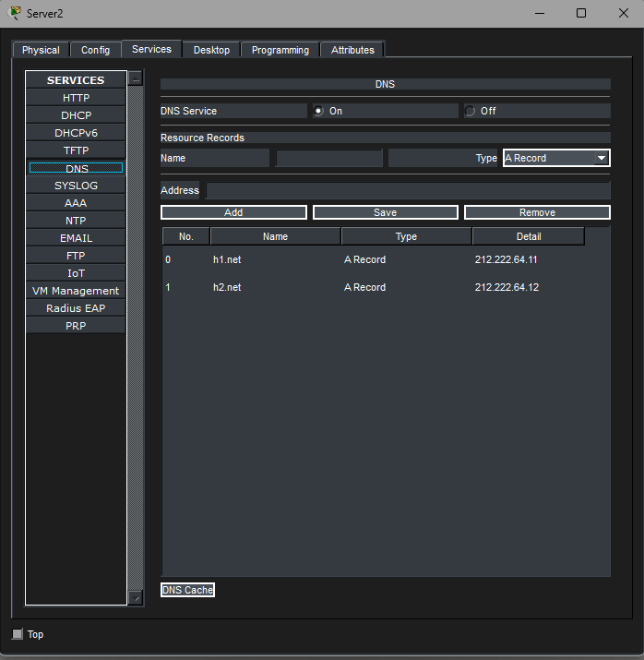644x660 pixels.
Task: Save the DNS resource record
Action: [x=385, y=212]
